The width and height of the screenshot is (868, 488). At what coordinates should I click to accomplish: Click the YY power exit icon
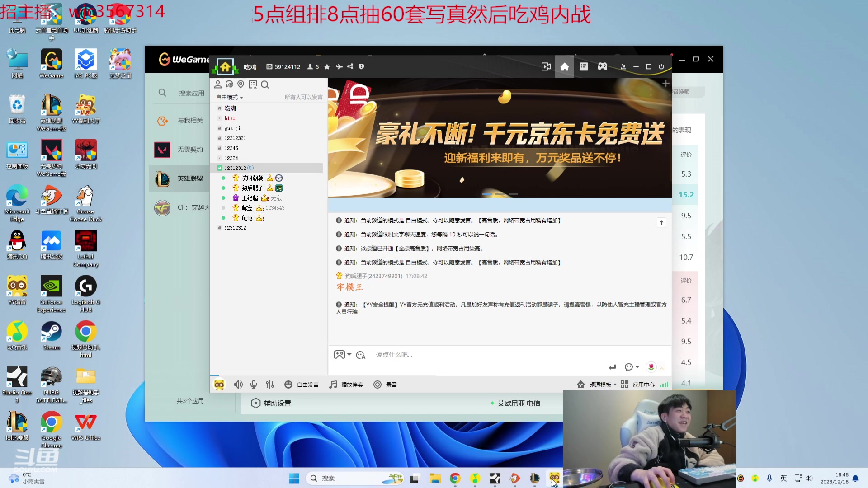click(661, 67)
